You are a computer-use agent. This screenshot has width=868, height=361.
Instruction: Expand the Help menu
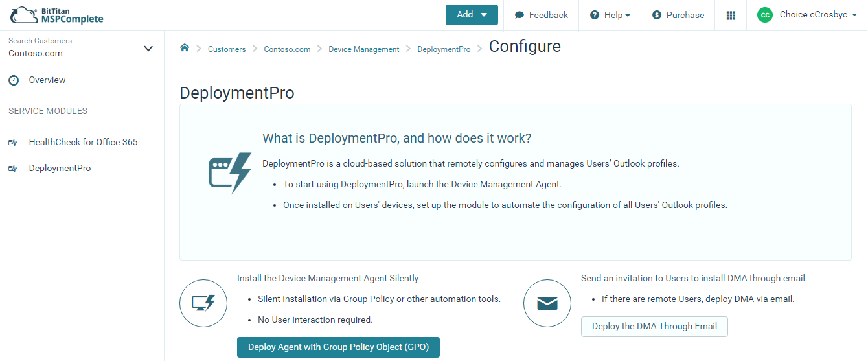610,15
